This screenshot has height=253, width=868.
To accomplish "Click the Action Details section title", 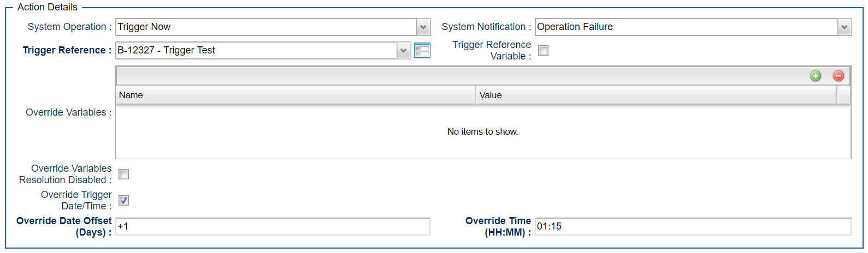I will [x=48, y=7].
